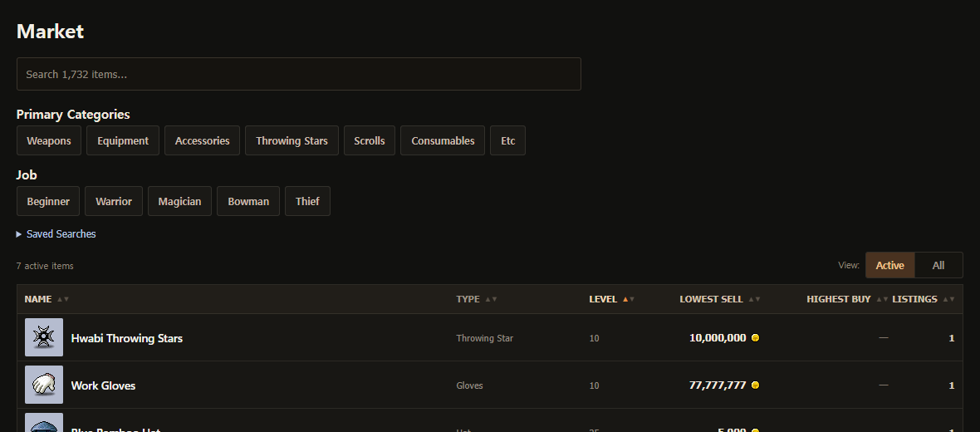Screen dimensions: 980x432
Task: Click the coin icon next to 10,000,000
Action: [755, 337]
